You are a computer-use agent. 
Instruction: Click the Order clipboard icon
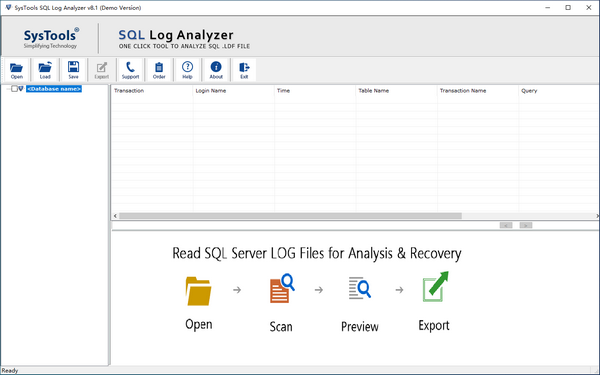tap(159, 70)
